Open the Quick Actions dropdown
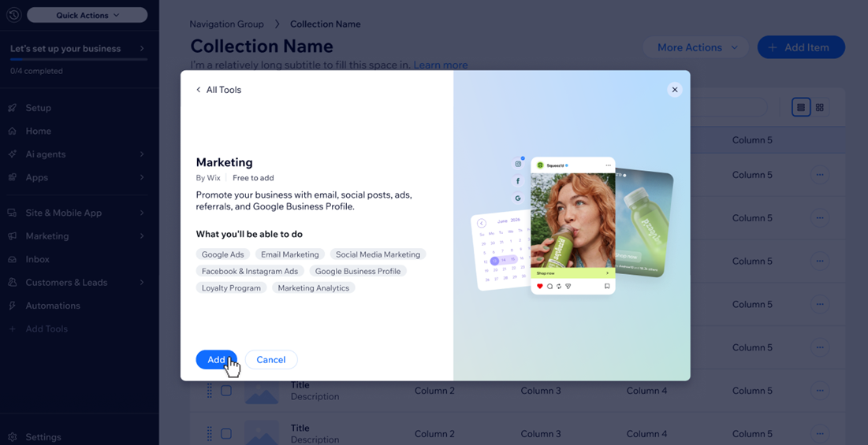868x445 pixels. pyautogui.click(x=88, y=15)
